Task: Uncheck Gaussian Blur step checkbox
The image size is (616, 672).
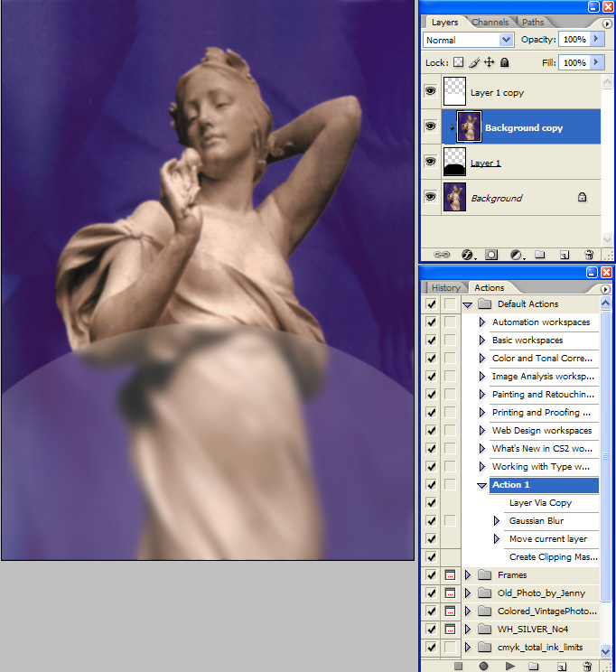Action: [x=431, y=520]
